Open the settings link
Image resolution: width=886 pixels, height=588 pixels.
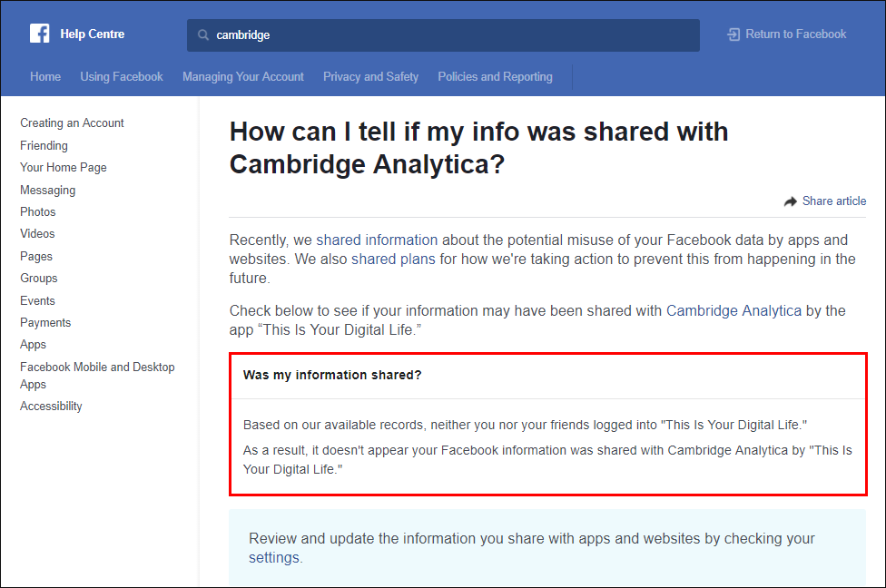(274, 557)
